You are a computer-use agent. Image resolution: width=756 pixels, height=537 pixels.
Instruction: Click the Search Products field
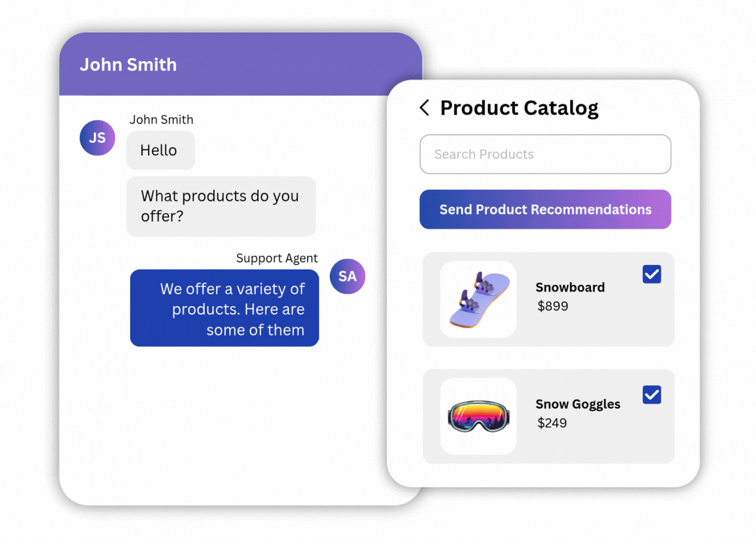coord(545,154)
